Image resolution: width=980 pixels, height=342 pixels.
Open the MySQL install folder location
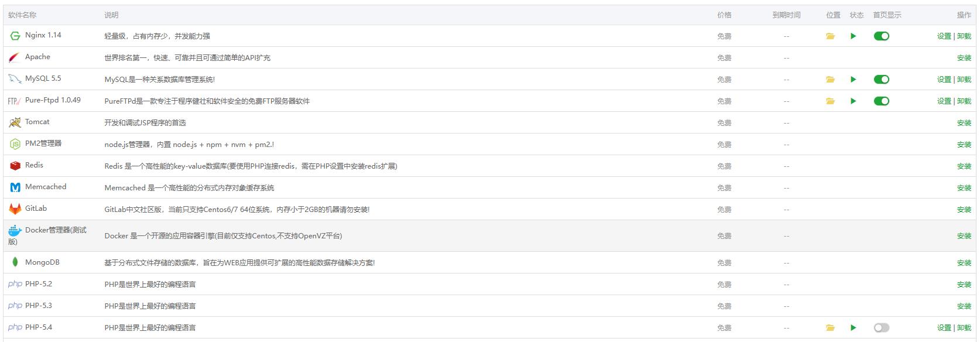(x=830, y=80)
